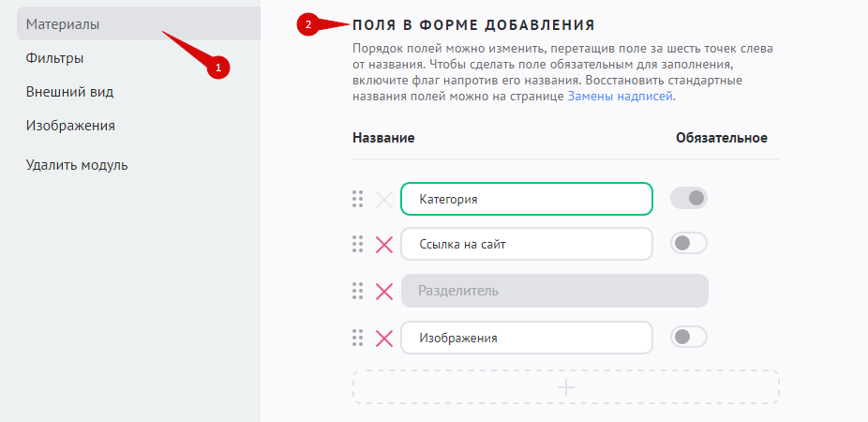Click into the Ссылка на сайт name field

coord(526,244)
